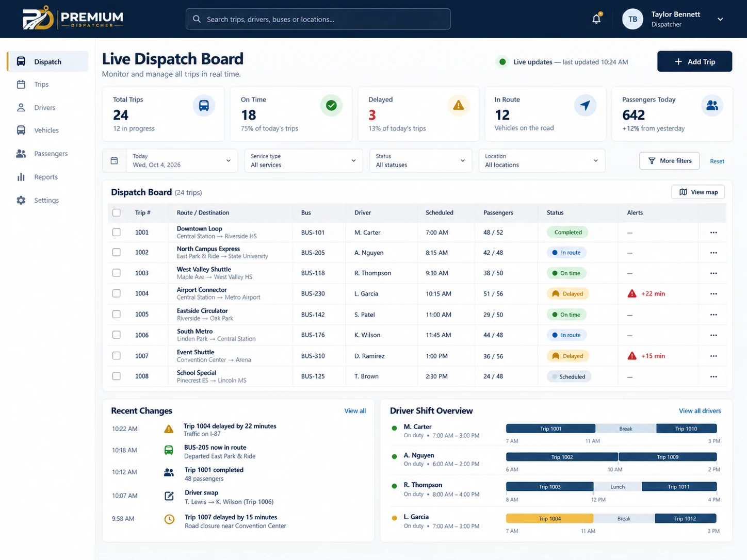Click the red alert icon for trip 1007
Screen dimensions: 747x560
[x=632, y=356]
